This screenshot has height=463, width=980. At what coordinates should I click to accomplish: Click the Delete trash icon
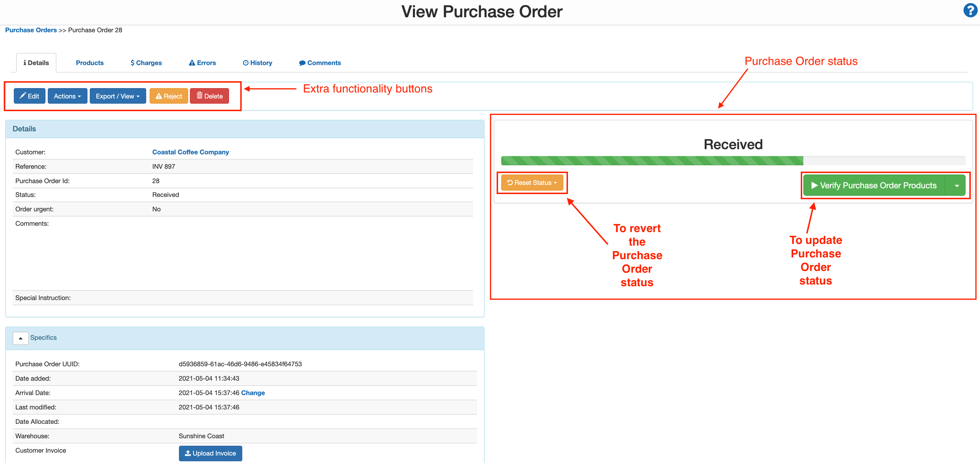tap(200, 96)
